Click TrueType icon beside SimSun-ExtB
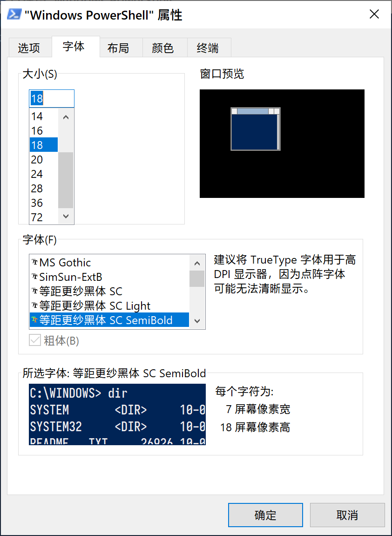The height and width of the screenshot is (536, 392). pos(34,277)
